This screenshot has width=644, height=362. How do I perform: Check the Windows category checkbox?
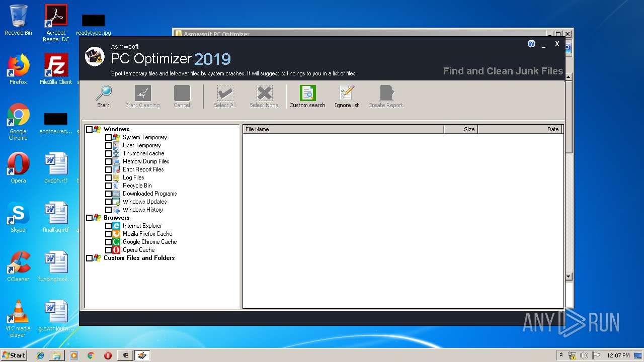coord(90,129)
